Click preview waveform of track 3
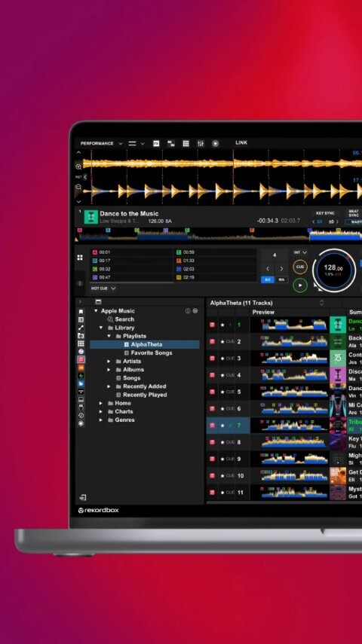 point(293,358)
